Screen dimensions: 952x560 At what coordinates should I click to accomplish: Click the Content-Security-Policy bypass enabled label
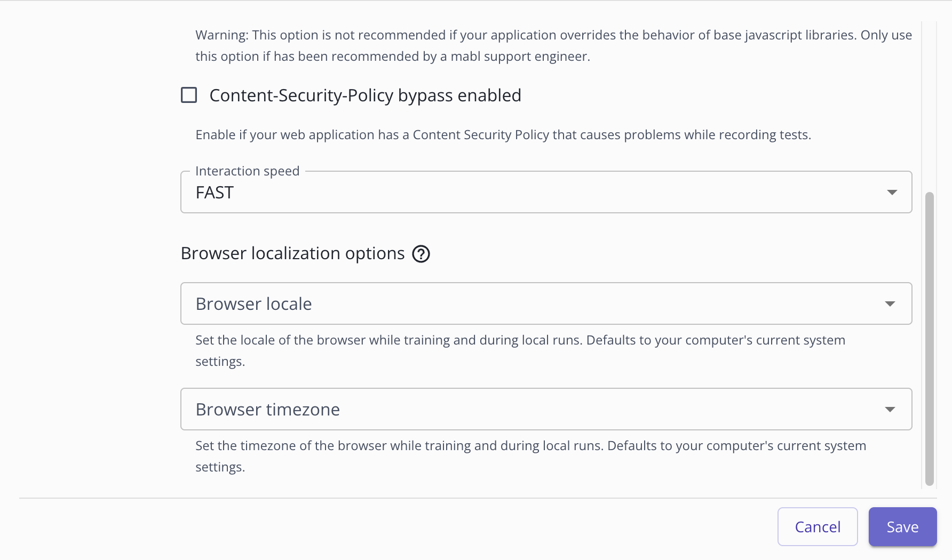(x=365, y=95)
